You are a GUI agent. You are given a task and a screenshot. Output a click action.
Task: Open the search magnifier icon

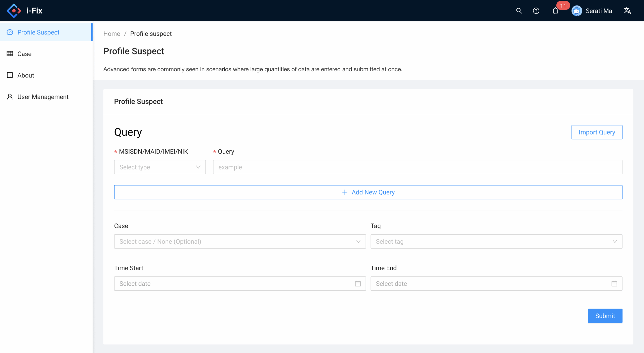coord(519,11)
